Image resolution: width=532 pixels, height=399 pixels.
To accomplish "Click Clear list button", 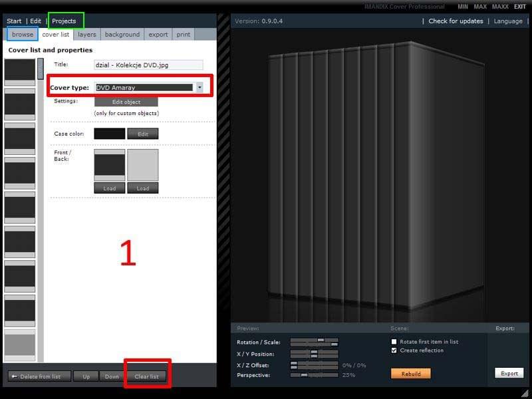I will [146, 376].
